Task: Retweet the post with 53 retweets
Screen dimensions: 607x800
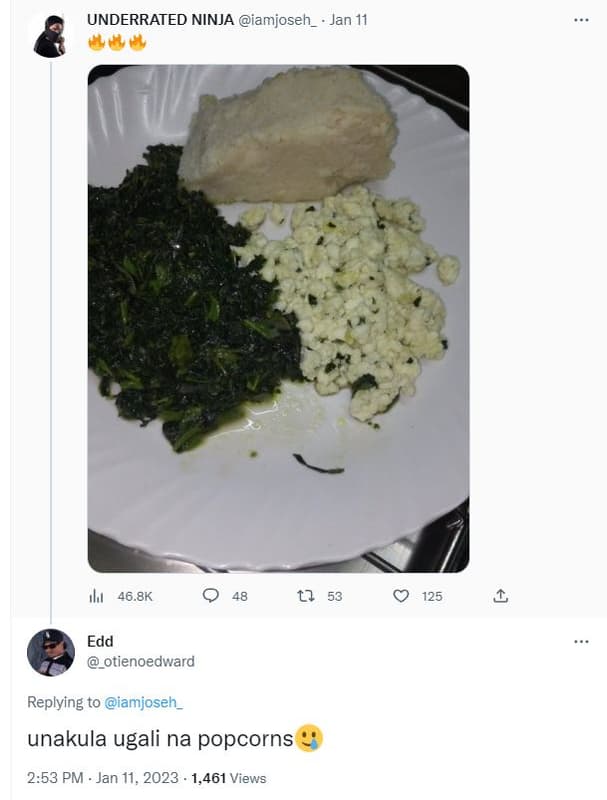Action: (x=307, y=596)
